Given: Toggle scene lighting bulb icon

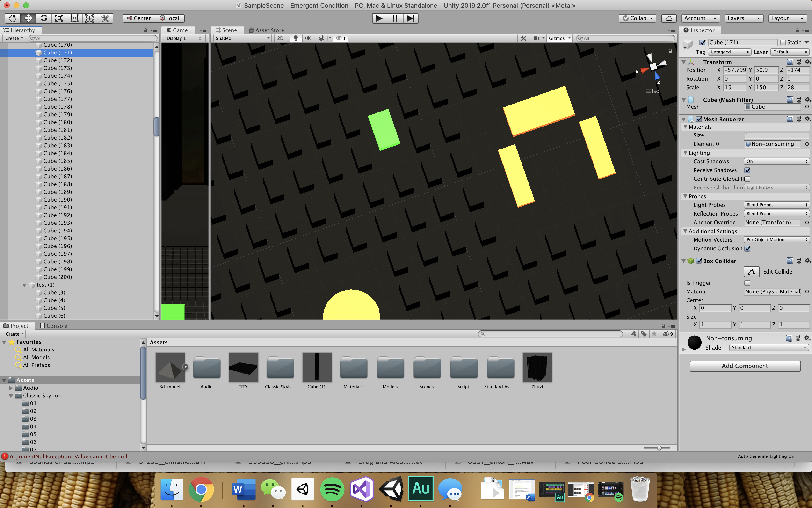Looking at the screenshot, I should point(296,38).
